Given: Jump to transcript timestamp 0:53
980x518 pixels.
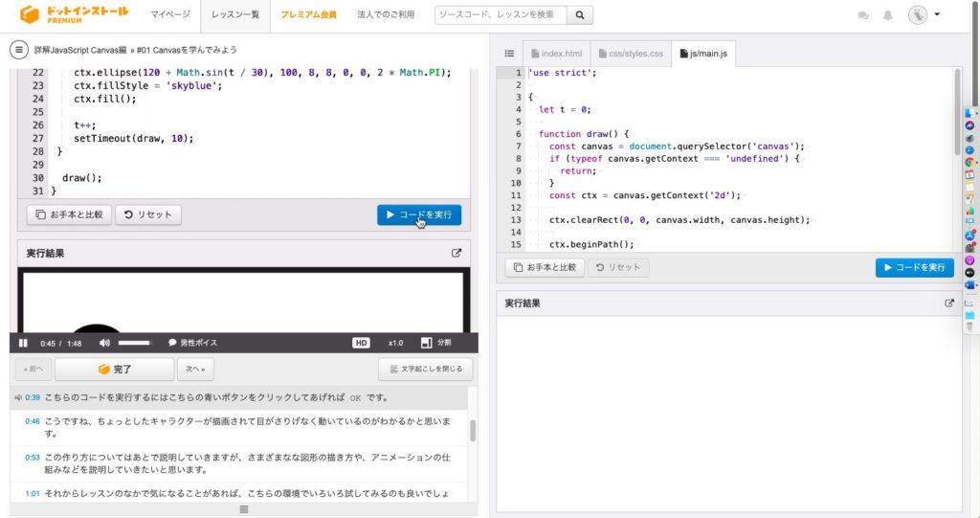Looking at the screenshot, I should tap(33, 458).
